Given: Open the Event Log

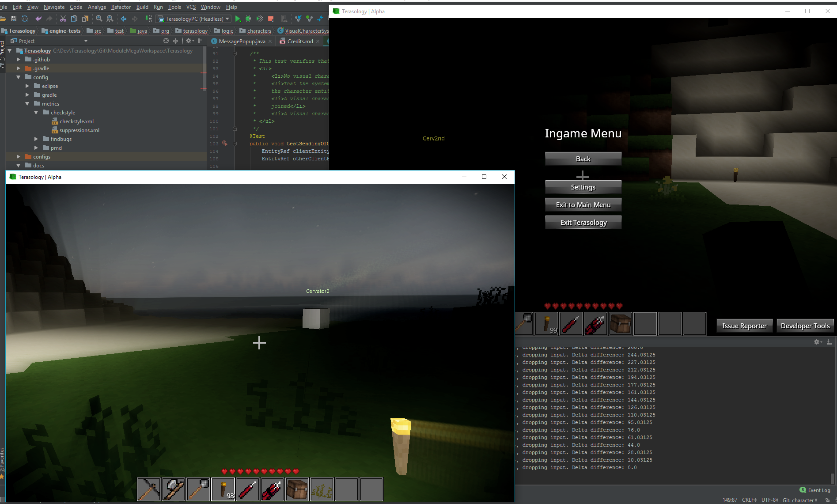Looking at the screenshot, I should coord(815,490).
